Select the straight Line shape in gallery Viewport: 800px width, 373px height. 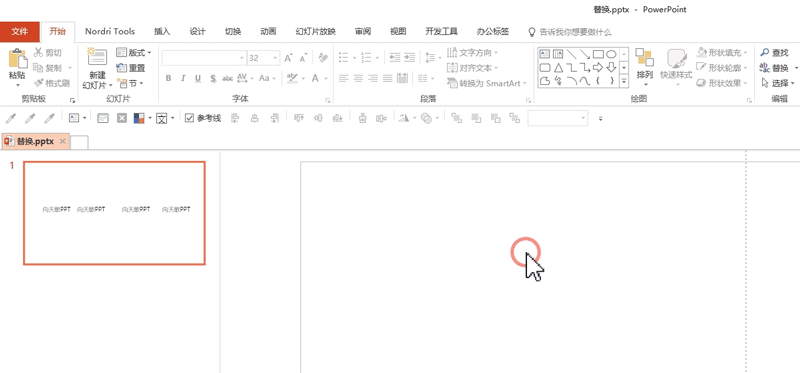click(571, 54)
